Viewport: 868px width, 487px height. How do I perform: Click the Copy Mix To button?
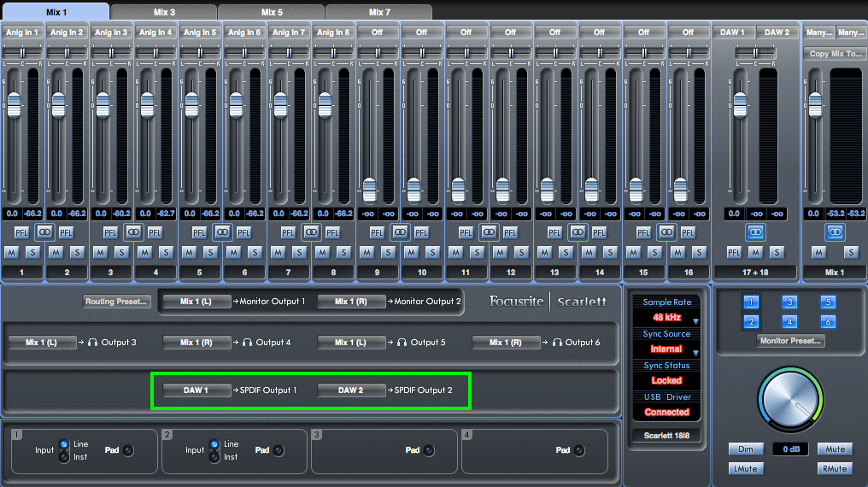(835, 54)
